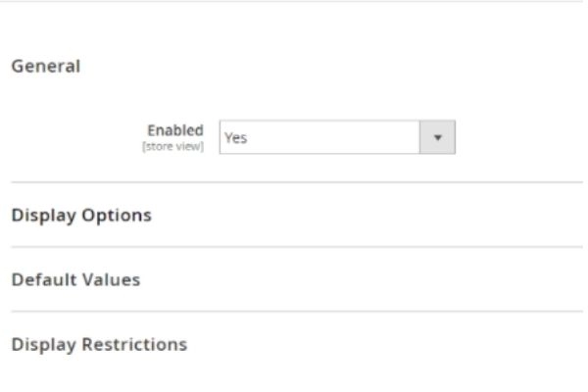588x392 pixels.
Task: Click the Enabled field label
Action: (175, 130)
